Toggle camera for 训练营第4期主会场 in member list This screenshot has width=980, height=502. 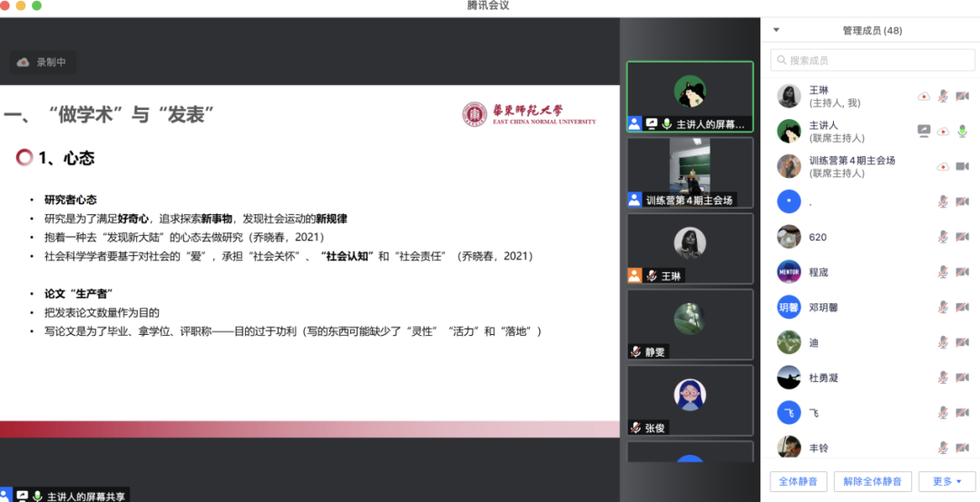click(x=962, y=166)
